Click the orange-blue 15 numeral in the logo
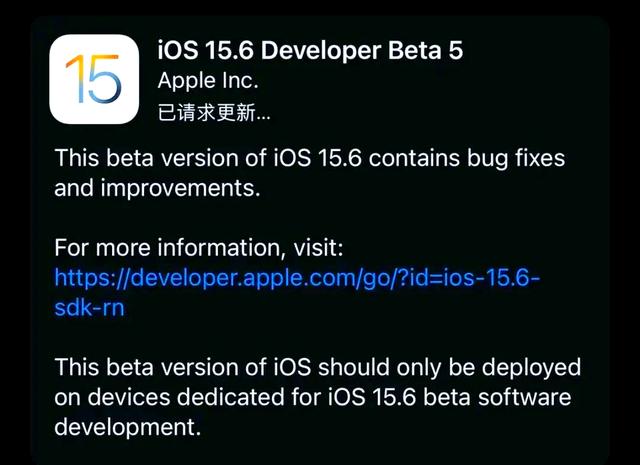 [93, 79]
